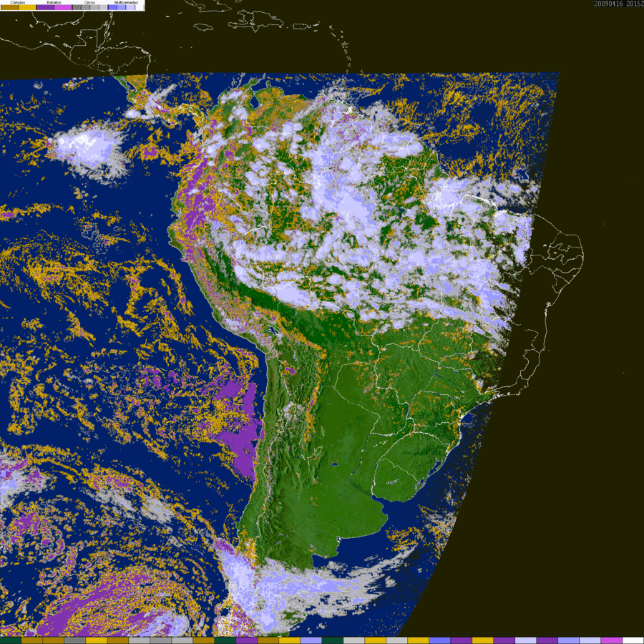Image resolution: width=644 pixels, height=644 pixels.
Task: Click the bright yellow Cúmulos legend swatch
Action: 27,7
